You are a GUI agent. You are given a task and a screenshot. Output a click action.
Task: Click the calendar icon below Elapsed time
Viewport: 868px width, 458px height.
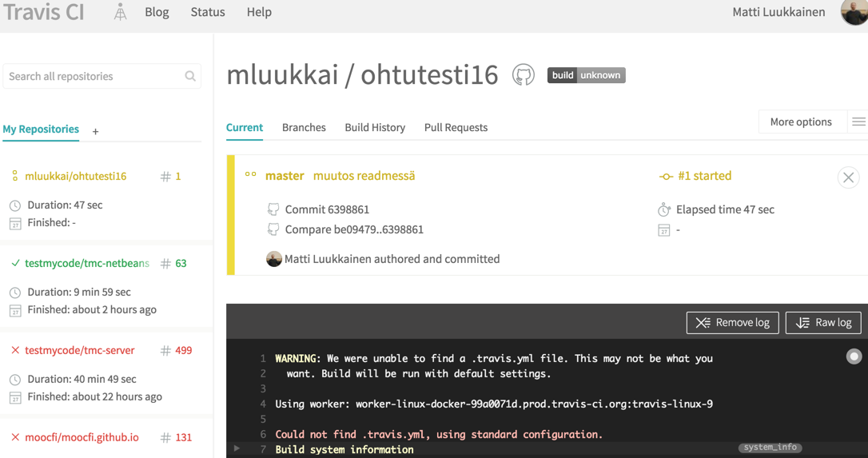coord(663,230)
